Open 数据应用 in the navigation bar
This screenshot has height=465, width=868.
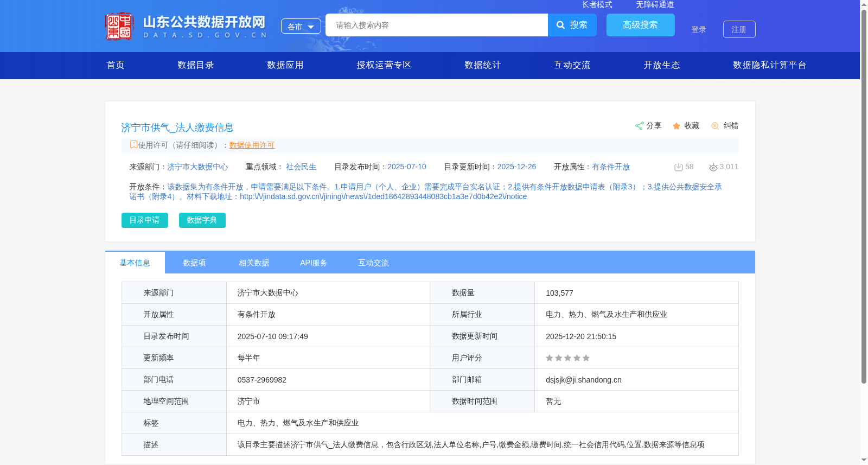point(285,65)
